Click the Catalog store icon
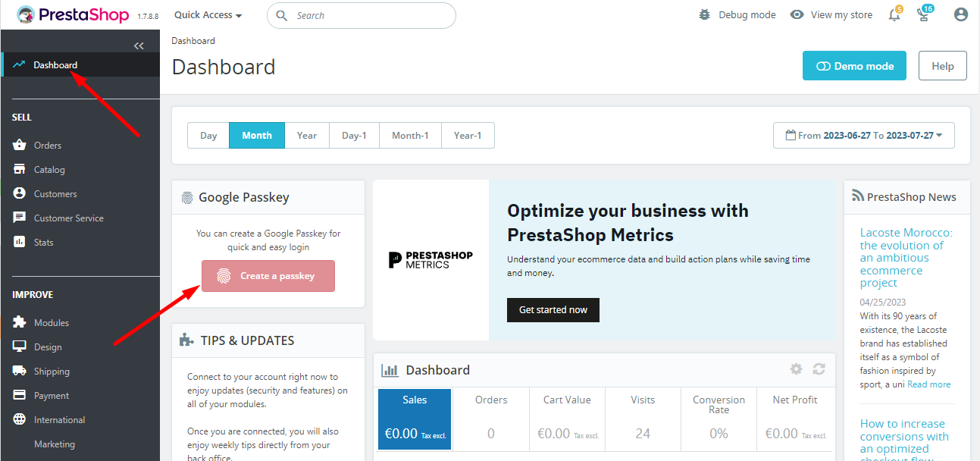 [20, 169]
